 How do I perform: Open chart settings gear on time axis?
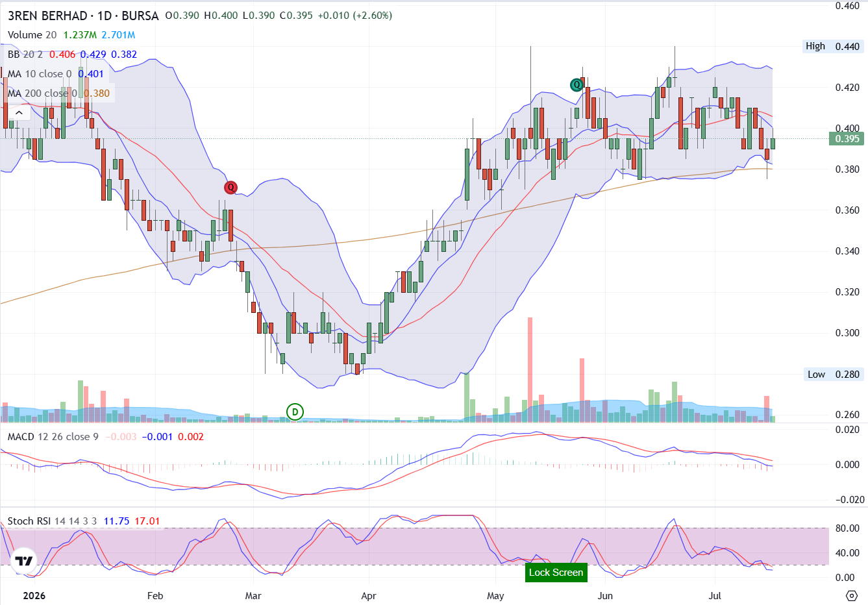tap(852, 595)
